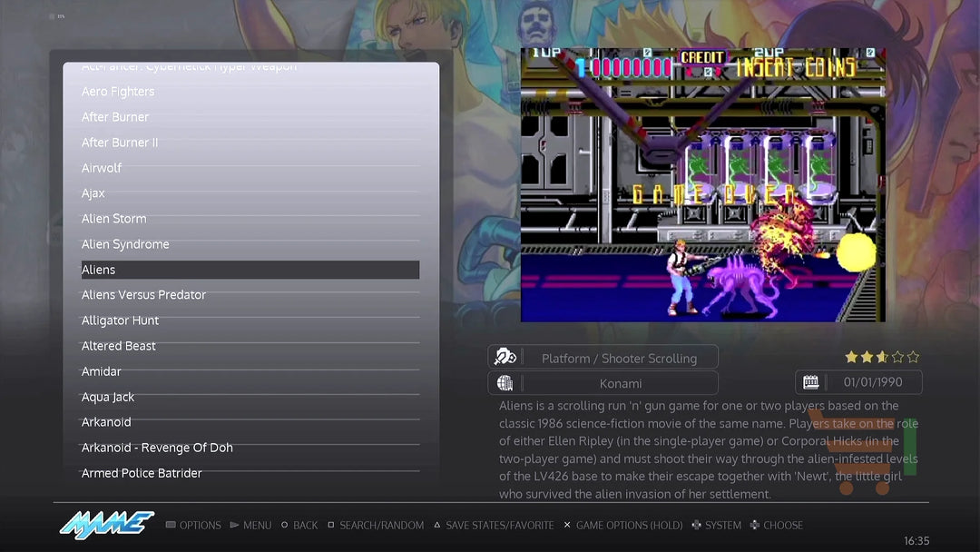The height and width of the screenshot is (552, 980).
Task: Click the CHOOSE label
Action: [782, 525]
